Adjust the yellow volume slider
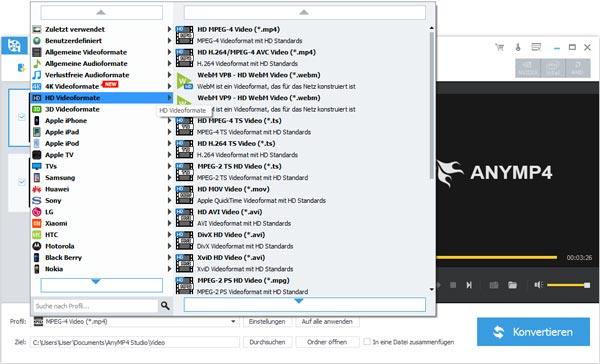 [x=568, y=285]
